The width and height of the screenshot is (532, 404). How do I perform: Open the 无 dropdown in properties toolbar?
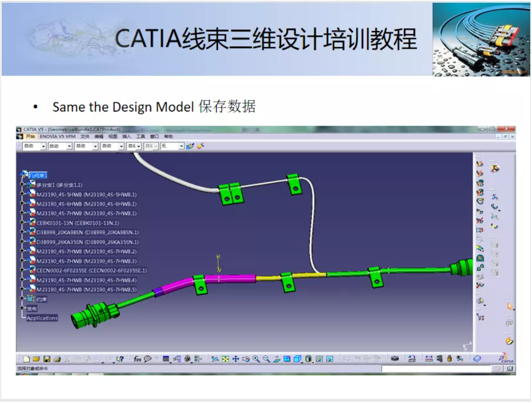181,146
